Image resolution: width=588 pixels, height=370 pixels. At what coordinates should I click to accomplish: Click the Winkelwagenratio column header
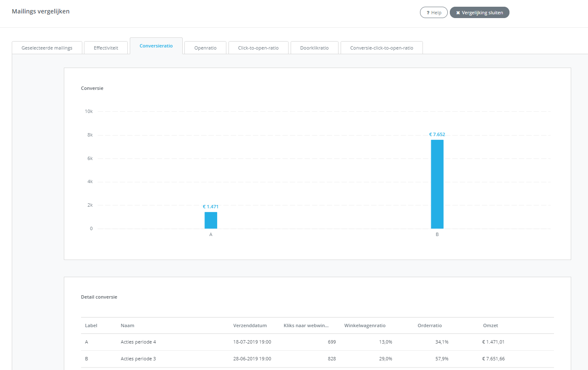point(365,325)
